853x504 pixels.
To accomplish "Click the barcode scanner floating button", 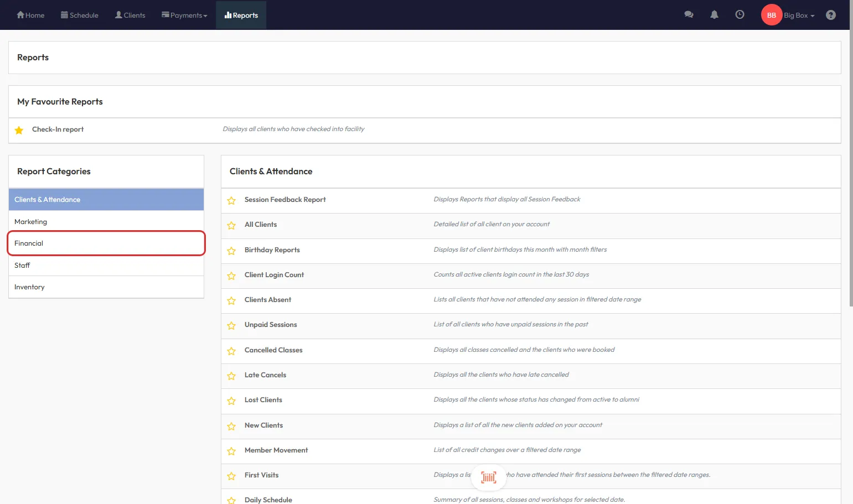I will pyautogui.click(x=488, y=477).
